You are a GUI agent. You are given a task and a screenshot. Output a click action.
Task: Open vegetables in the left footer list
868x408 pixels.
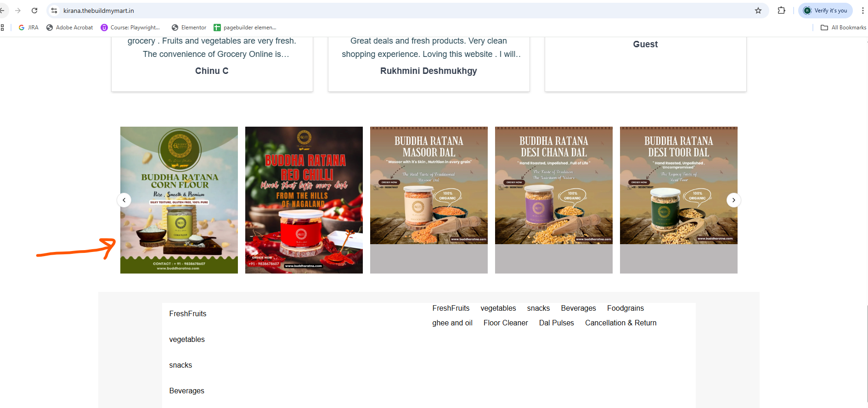coord(187,340)
